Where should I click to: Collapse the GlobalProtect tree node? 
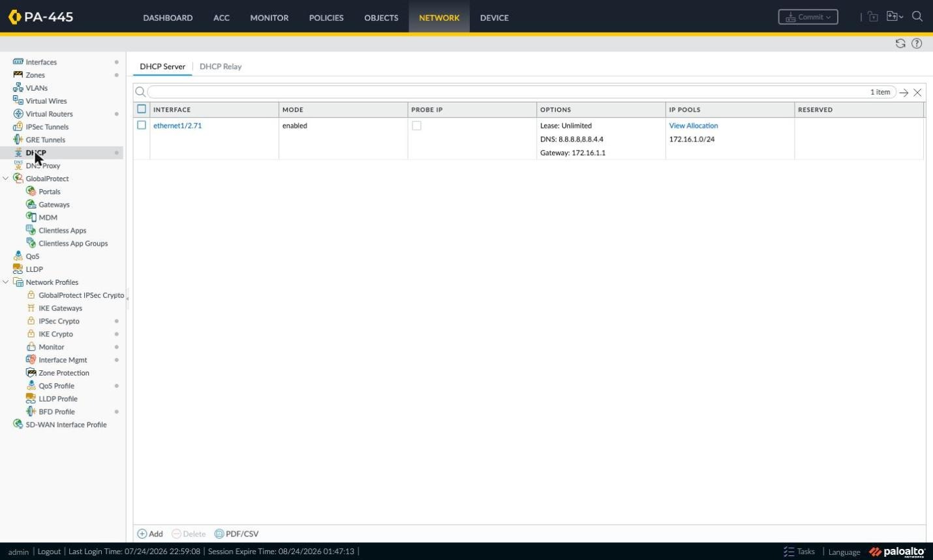[6, 179]
